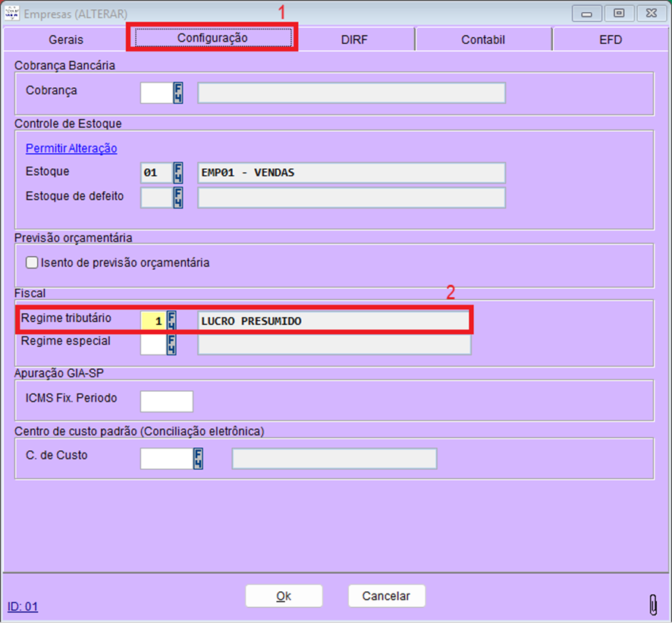Click the LUCRO PRESUMIDO description field
The image size is (672, 623).
(x=334, y=321)
